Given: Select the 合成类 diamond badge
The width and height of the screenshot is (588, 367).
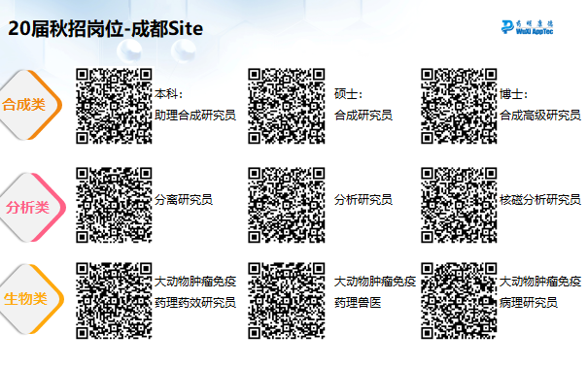Looking at the screenshot, I should (x=29, y=105).
